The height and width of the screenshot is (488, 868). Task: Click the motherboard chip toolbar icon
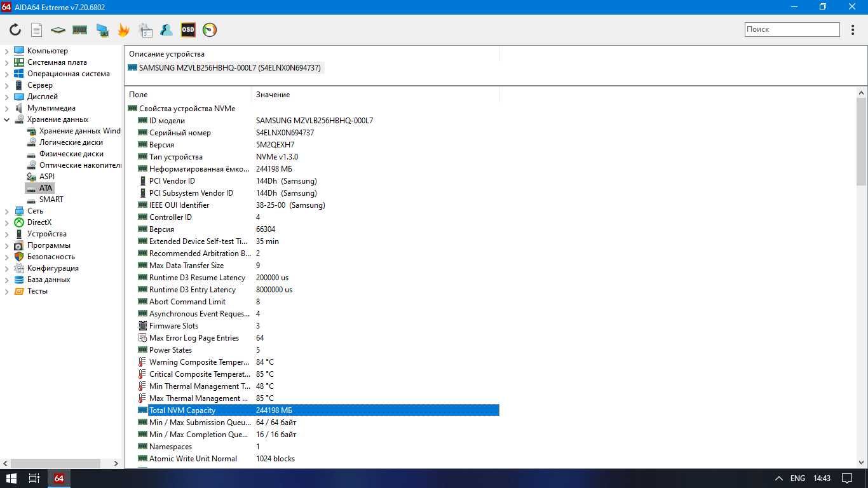(58, 30)
